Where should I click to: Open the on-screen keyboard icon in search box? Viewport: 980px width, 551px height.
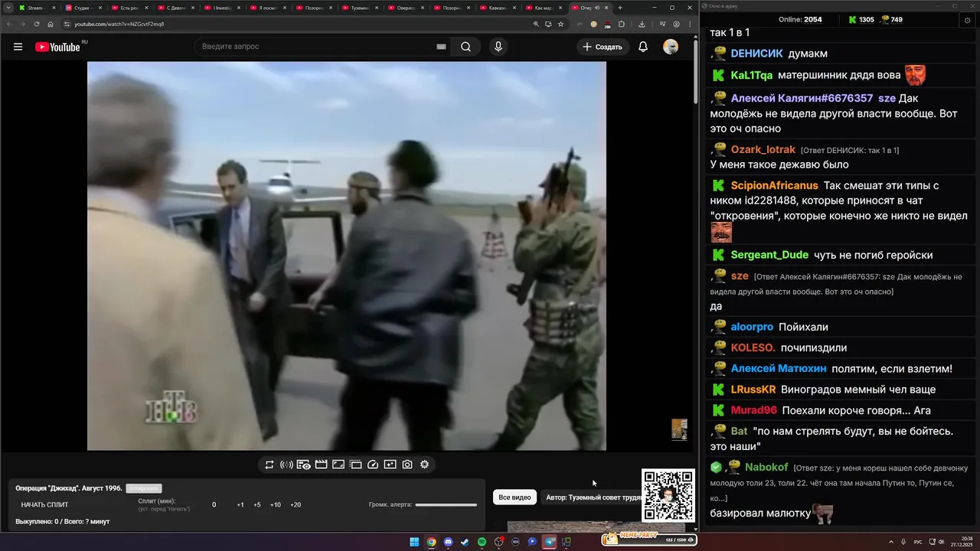click(441, 47)
